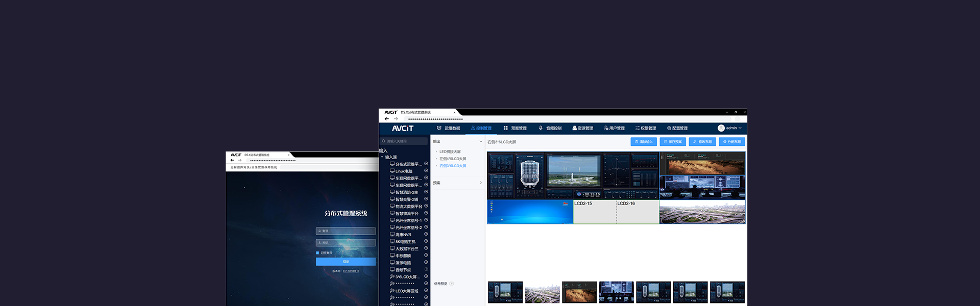Click play icon beside Linux电脑 source
Image resolution: width=980 pixels, height=306 pixels.
pyautogui.click(x=426, y=171)
